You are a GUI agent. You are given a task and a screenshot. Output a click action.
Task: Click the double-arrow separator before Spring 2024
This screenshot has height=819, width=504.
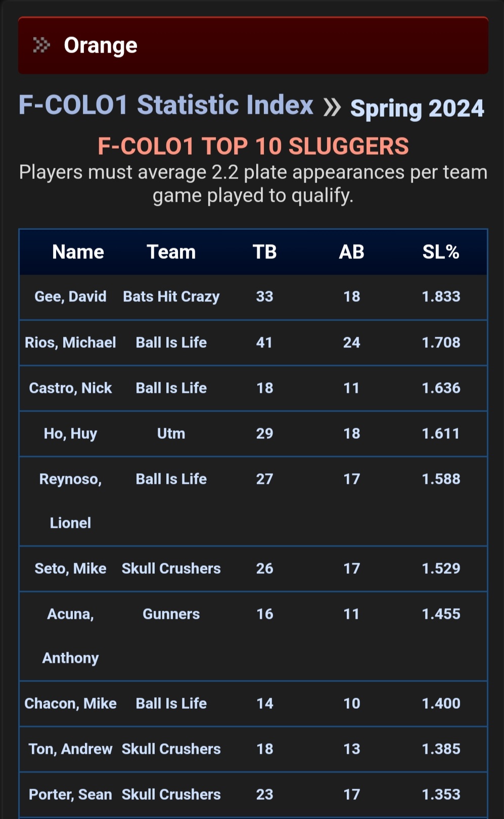(x=332, y=107)
